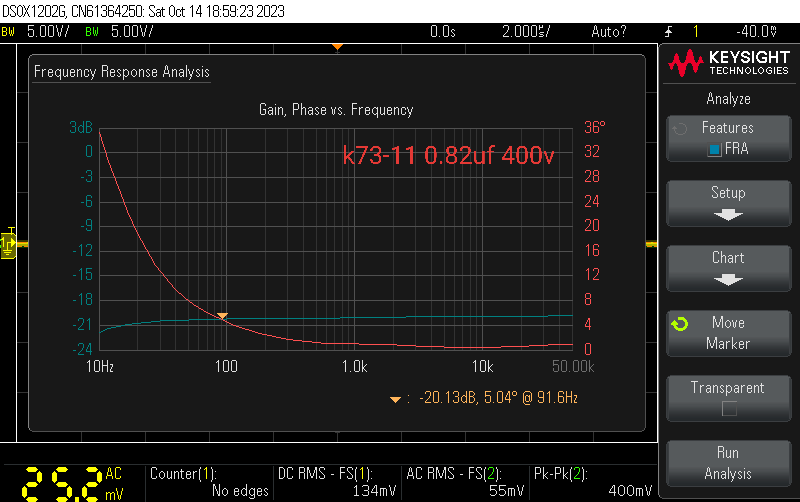Screen dimensions: 800x502
Task: Click the Keysight Technologies logo
Action: point(729,63)
